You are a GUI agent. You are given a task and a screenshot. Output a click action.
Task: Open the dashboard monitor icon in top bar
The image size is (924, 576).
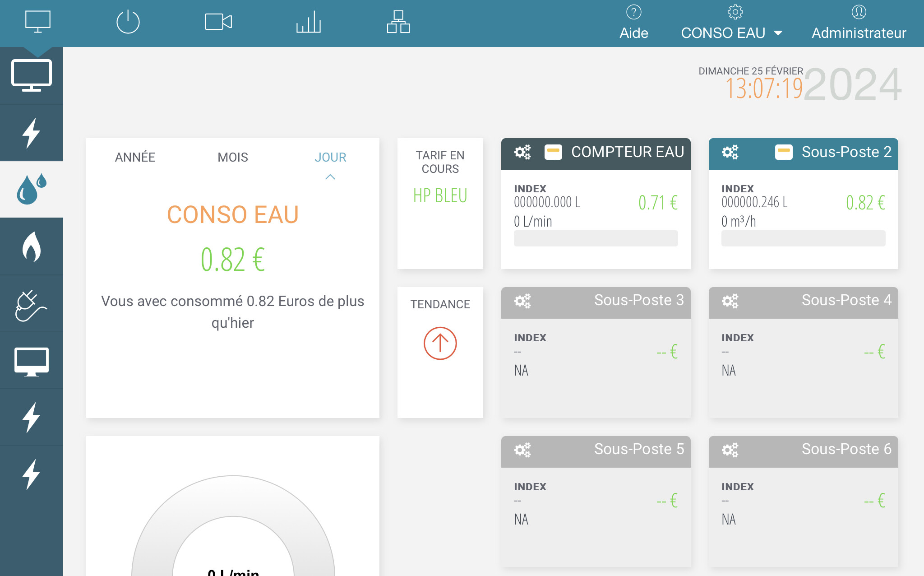pos(38,22)
